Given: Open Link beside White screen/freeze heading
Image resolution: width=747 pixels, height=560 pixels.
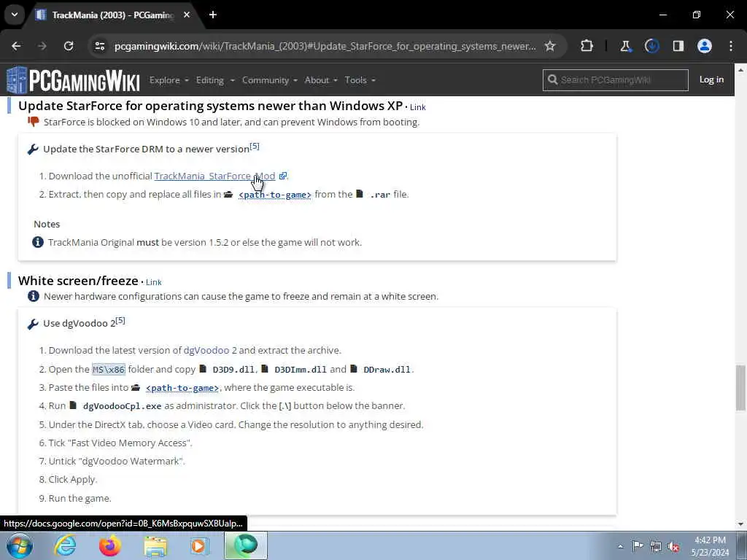Looking at the screenshot, I should [153, 282].
